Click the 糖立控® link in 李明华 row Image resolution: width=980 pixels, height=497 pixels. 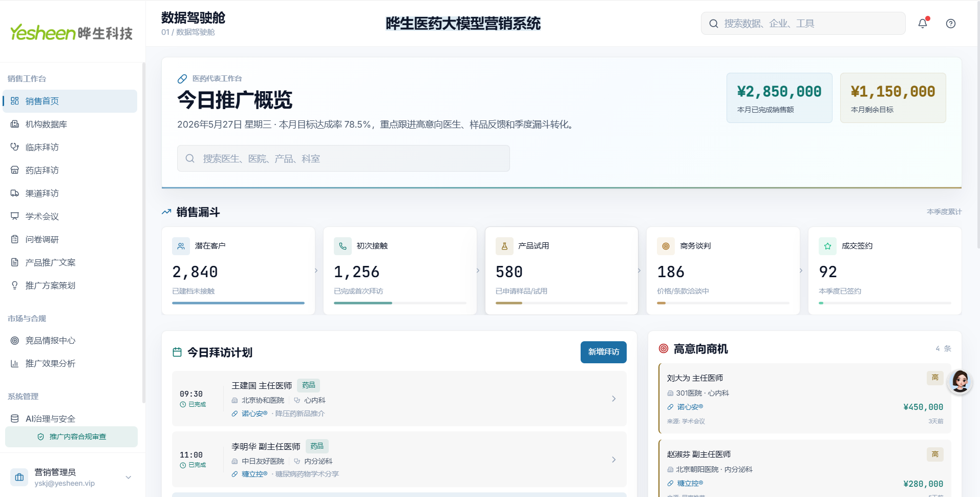pyautogui.click(x=254, y=474)
